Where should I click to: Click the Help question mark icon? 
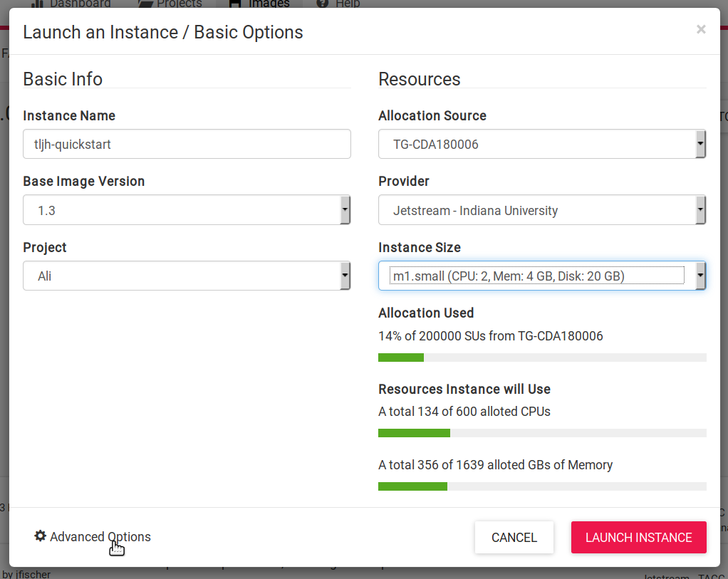click(323, 4)
